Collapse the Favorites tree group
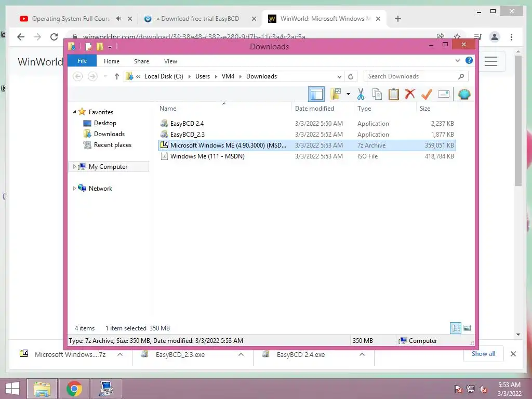Viewport: 532px width, 399px height. coord(74,112)
